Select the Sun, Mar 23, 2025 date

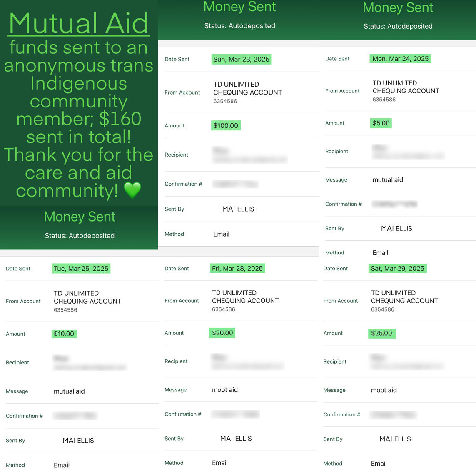tap(242, 59)
